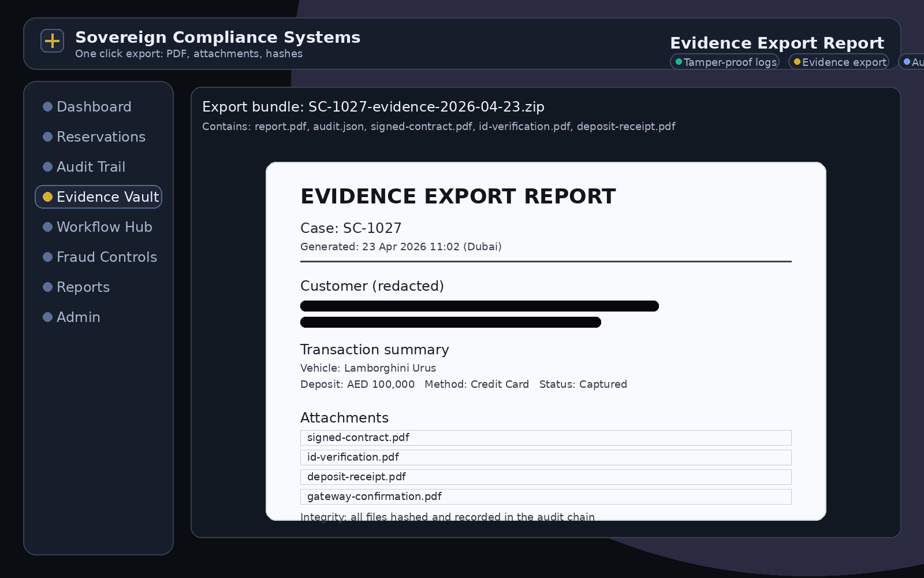Expand the gateway-confirmation.pdf attachment row

click(545, 497)
